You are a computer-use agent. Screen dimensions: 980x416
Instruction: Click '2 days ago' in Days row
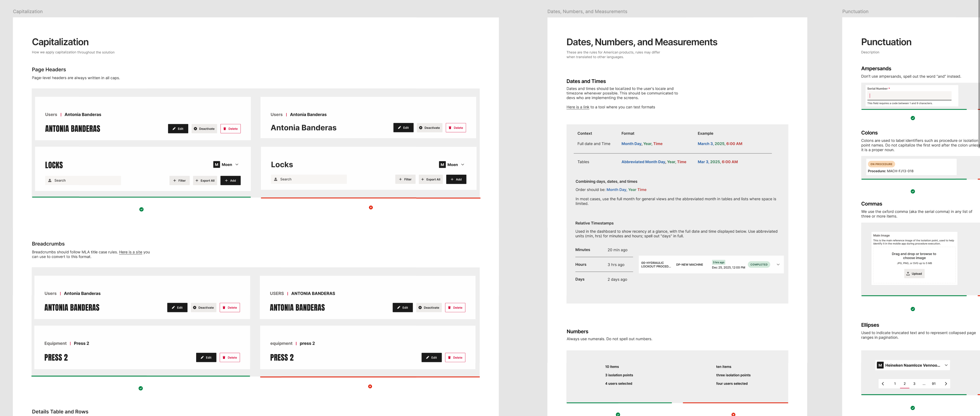pyautogui.click(x=617, y=279)
